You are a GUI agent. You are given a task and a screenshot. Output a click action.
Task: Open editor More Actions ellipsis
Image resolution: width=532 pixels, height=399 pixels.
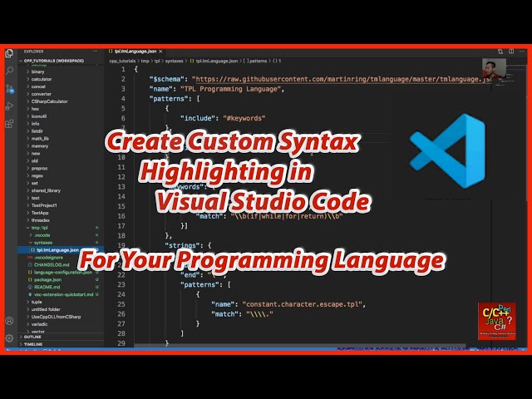click(x=522, y=52)
